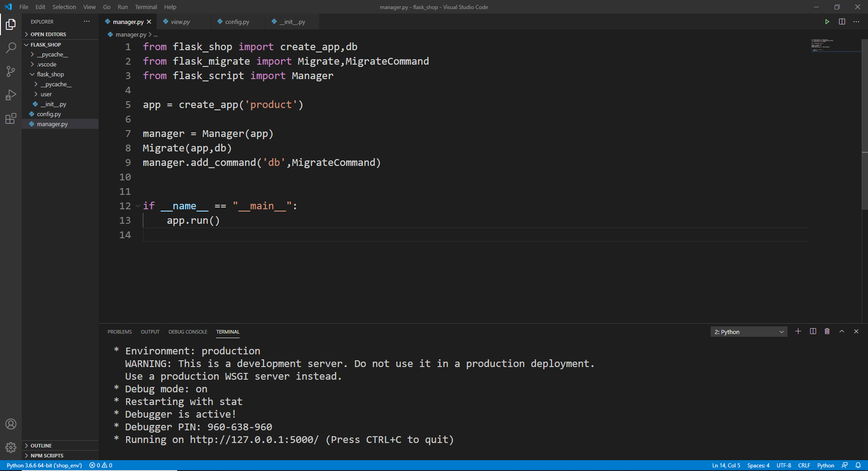Screen dimensions: 868x471
Task: Switch to the DEBUG CONSOLE panel tab
Action: click(x=188, y=332)
